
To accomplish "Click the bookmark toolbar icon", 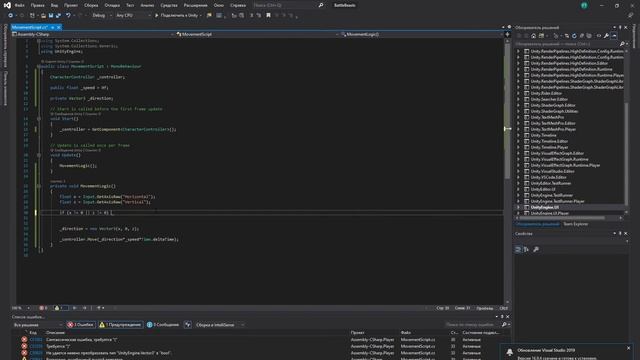I will coord(268,16).
